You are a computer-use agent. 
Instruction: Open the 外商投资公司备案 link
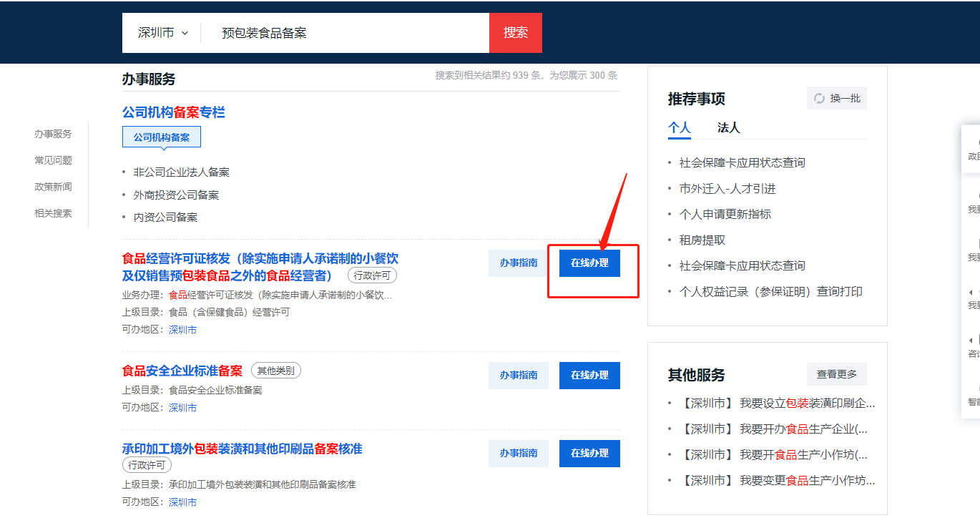pos(176,195)
